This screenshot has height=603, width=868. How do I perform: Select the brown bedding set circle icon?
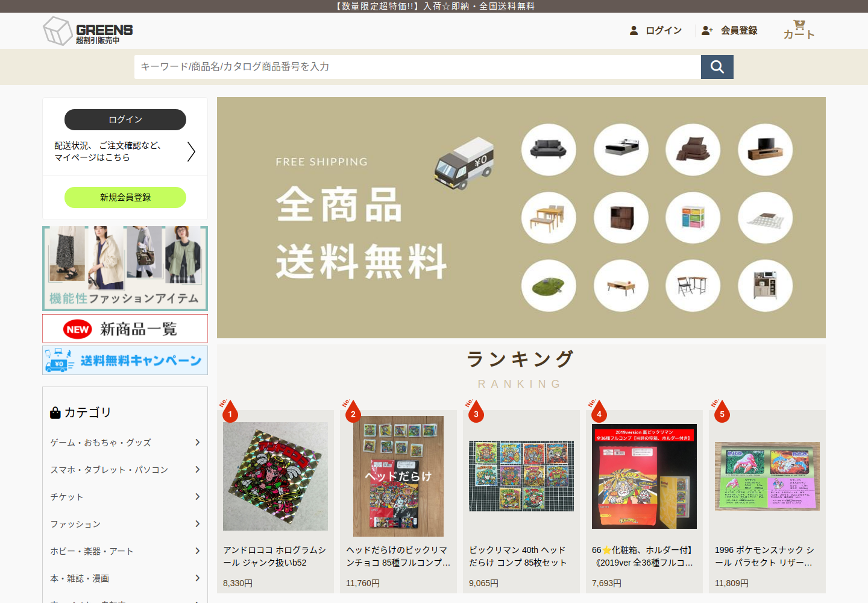pyautogui.click(x=693, y=150)
